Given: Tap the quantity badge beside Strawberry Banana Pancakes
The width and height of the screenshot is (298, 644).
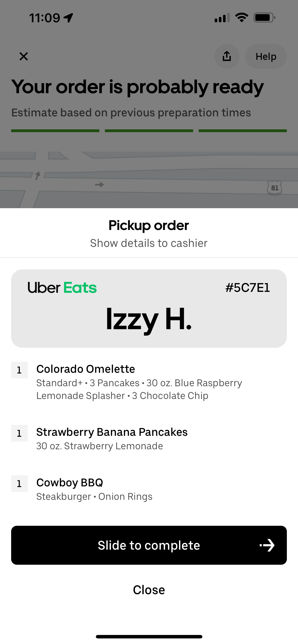Looking at the screenshot, I should [19, 433].
